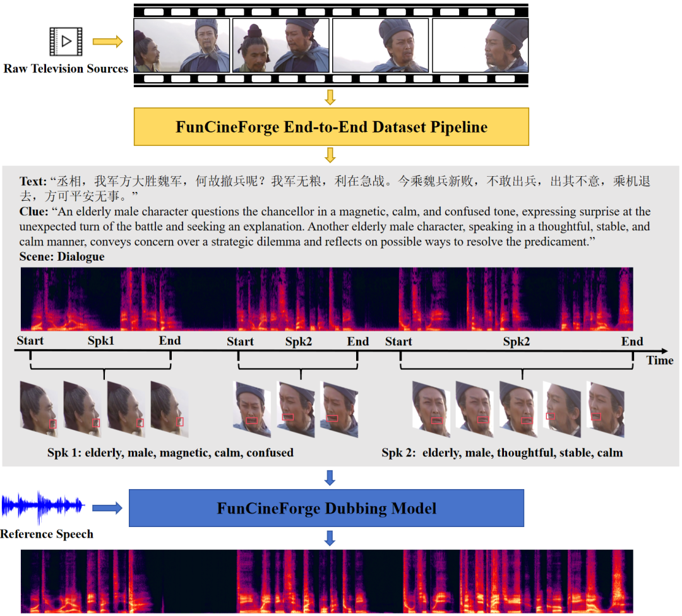Click the "End" marker of the Spk1 segment
The height and width of the screenshot is (616, 682).
coord(170,340)
